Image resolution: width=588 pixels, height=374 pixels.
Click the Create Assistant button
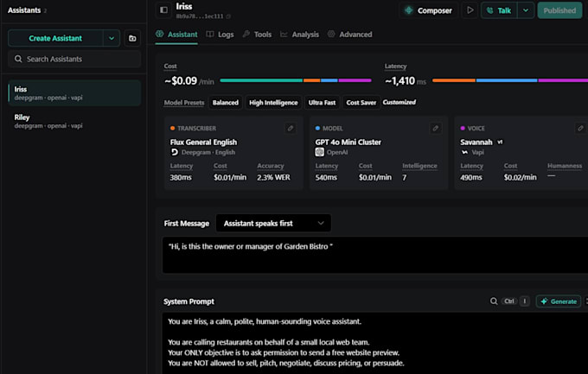pos(55,38)
